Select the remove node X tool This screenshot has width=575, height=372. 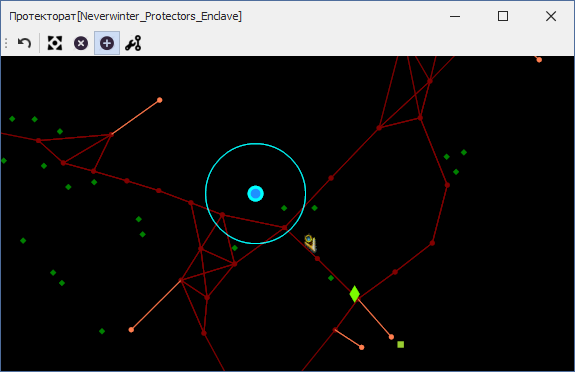pos(81,43)
